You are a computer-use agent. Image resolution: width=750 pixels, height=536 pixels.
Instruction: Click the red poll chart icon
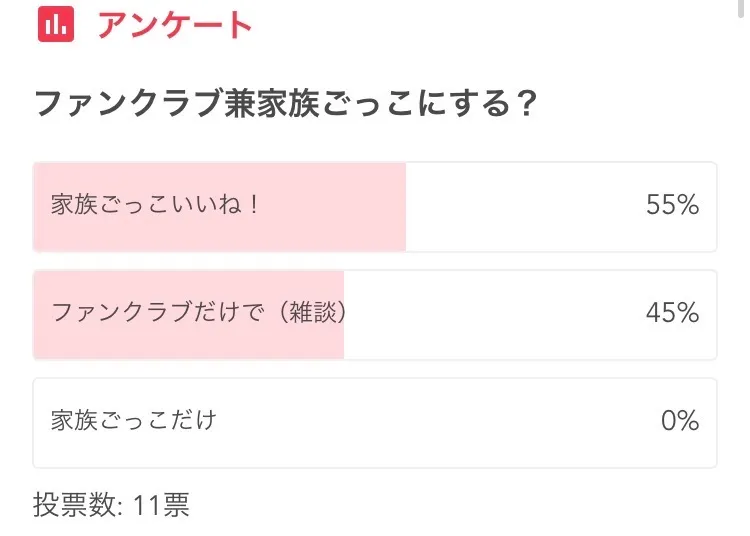(x=56, y=24)
